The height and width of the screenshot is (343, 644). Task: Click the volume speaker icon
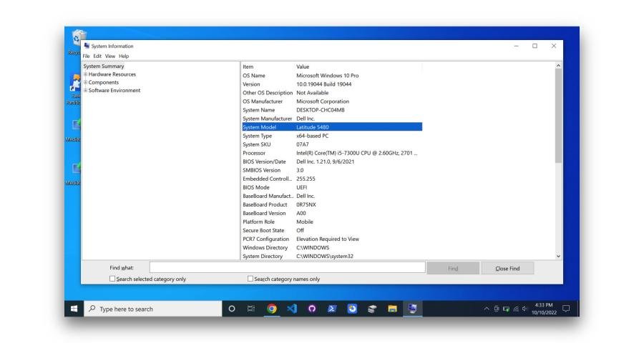pos(525,309)
